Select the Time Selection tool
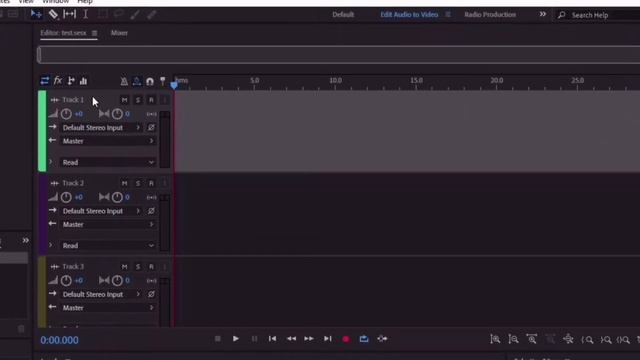Viewport: 640px width, 360px height. tap(86, 14)
